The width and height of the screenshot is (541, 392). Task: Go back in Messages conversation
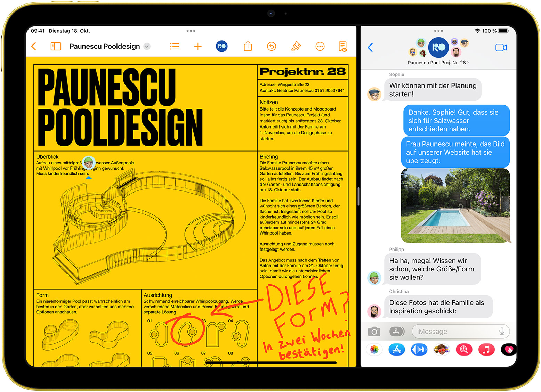pos(371,48)
